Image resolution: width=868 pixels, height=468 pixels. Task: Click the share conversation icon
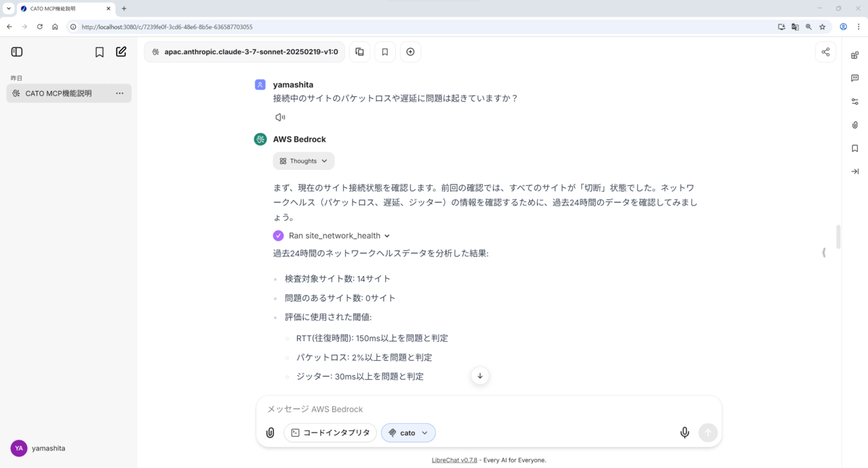(825, 52)
